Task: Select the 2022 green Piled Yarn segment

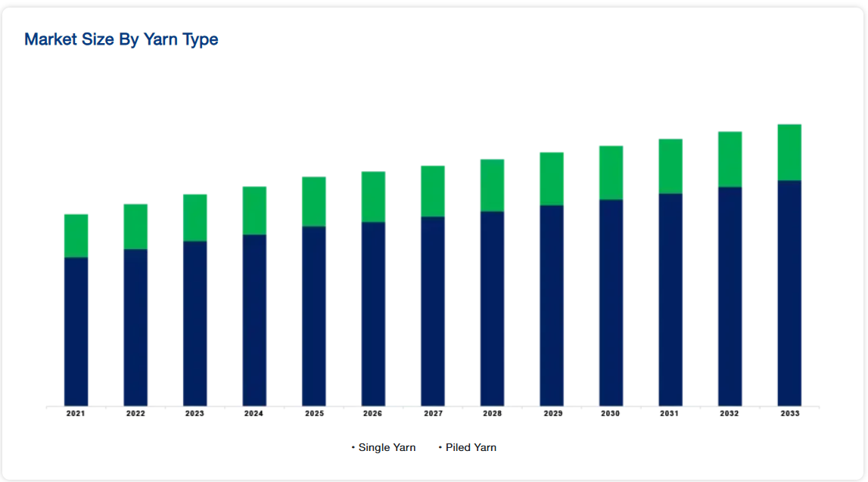Action: (135, 226)
